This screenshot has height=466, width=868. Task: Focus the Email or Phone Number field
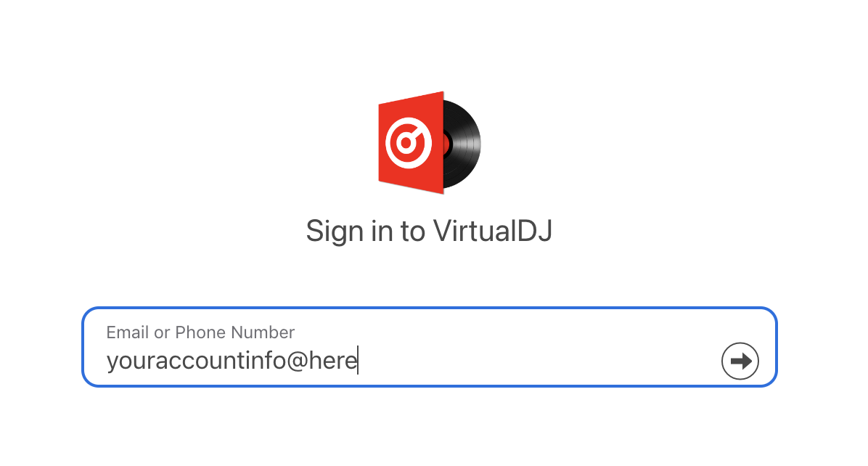click(430, 347)
